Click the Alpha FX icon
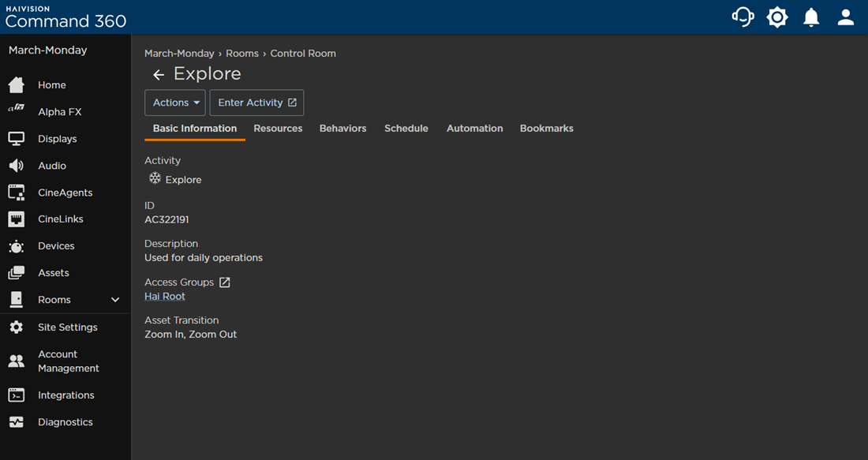The width and height of the screenshot is (868, 460). pyautogui.click(x=16, y=109)
